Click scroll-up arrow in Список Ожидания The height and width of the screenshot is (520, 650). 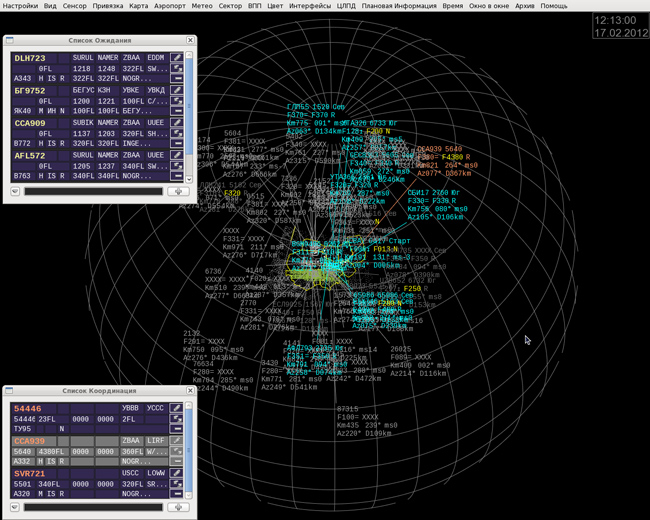pyautogui.click(x=189, y=55)
